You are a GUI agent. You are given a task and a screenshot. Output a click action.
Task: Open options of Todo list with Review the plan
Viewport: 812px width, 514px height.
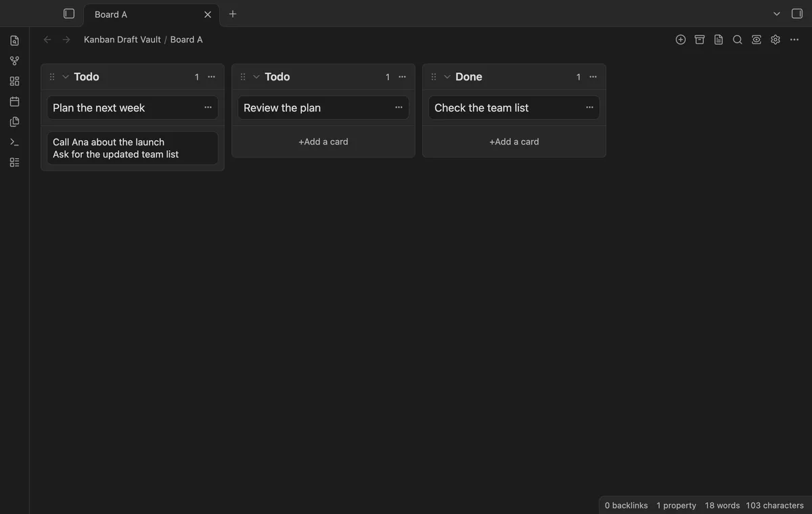(x=403, y=77)
